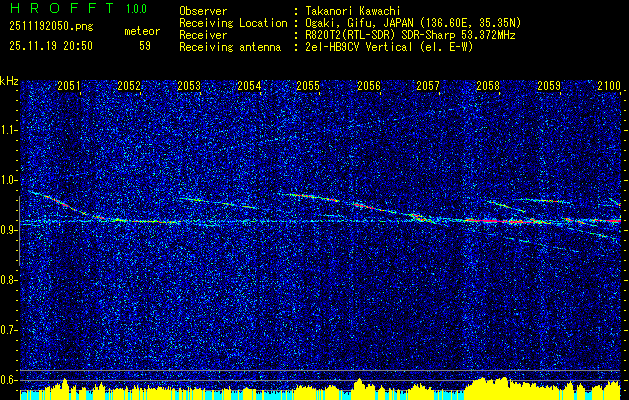Click the 1.1 frequency axis label
629x400 pixels.
pyautogui.click(x=8, y=130)
